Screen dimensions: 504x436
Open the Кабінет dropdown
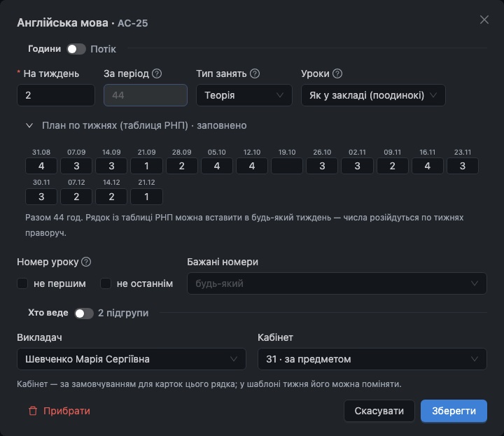point(372,359)
